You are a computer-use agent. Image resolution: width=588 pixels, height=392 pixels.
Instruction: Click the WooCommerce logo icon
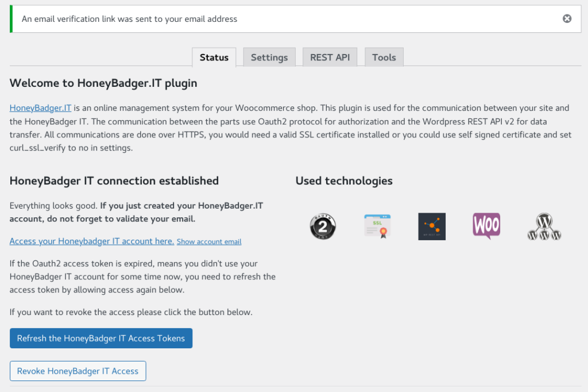(x=486, y=226)
